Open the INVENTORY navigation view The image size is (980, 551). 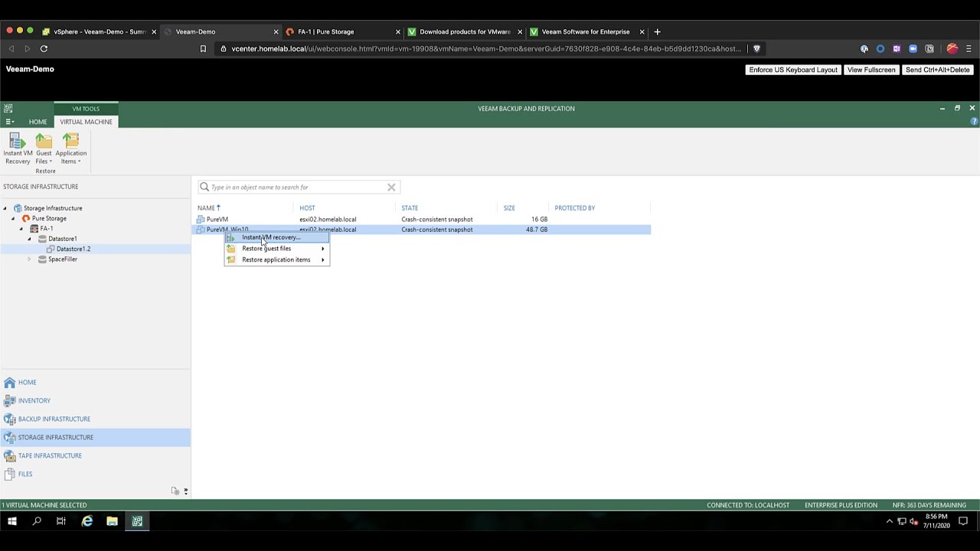click(95, 400)
